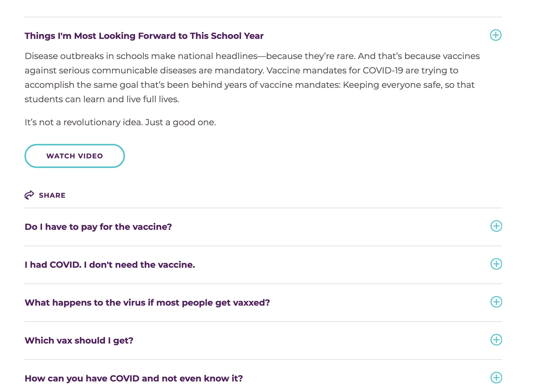This screenshot has height=392, width=540.
Task: Click 'It's not a revolutionary idea' text
Action: click(120, 122)
